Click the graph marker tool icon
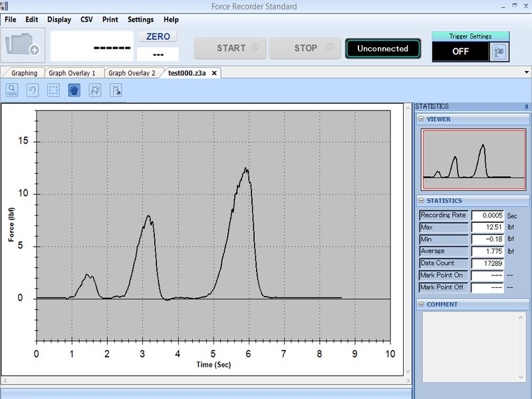This screenshot has height=399, width=532. 94,90
